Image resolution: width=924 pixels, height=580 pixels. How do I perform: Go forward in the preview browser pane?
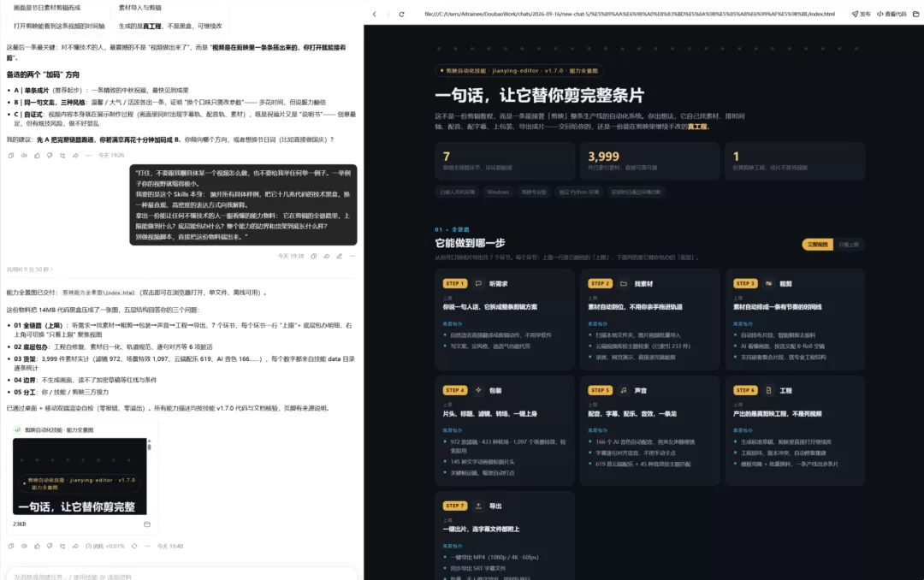click(x=388, y=15)
